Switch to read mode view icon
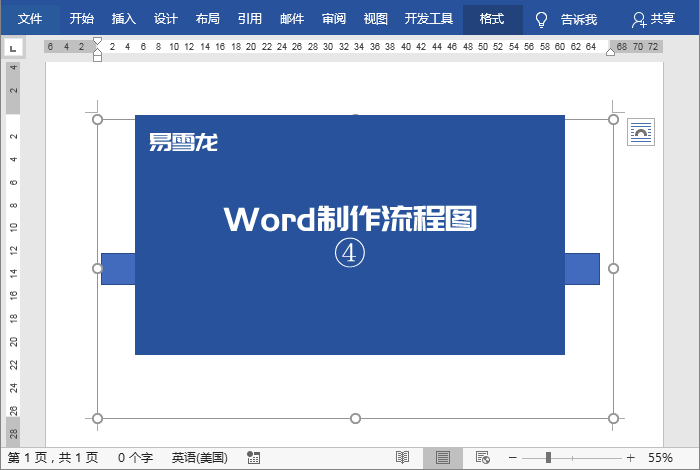This screenshot has height=470, width=700. tap(402, 458)
